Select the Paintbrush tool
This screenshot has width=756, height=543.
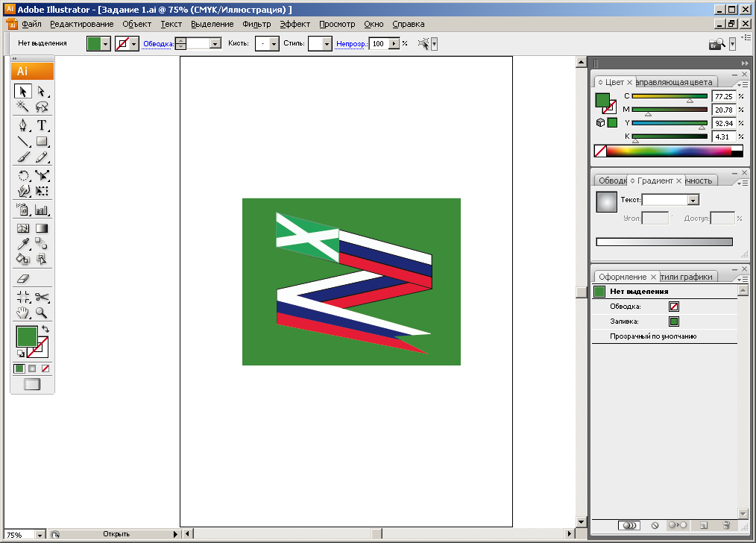[22, 157]
